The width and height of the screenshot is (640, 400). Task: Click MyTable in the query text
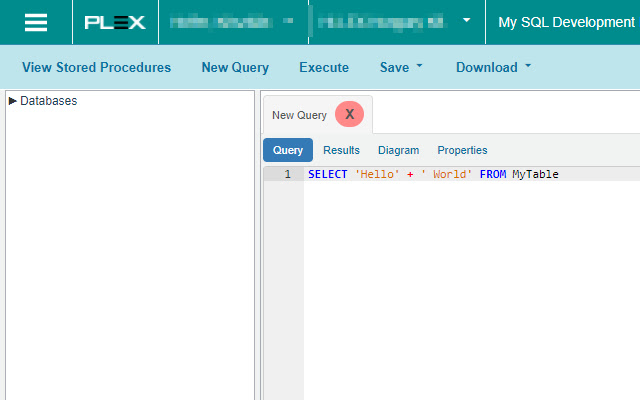pos(535,174)
